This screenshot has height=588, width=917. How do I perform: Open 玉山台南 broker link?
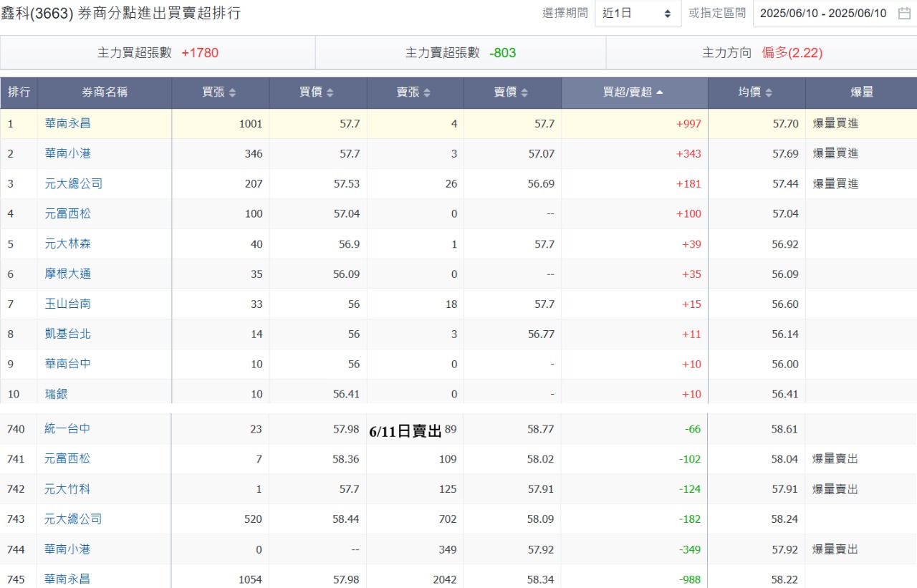(68, 304)
